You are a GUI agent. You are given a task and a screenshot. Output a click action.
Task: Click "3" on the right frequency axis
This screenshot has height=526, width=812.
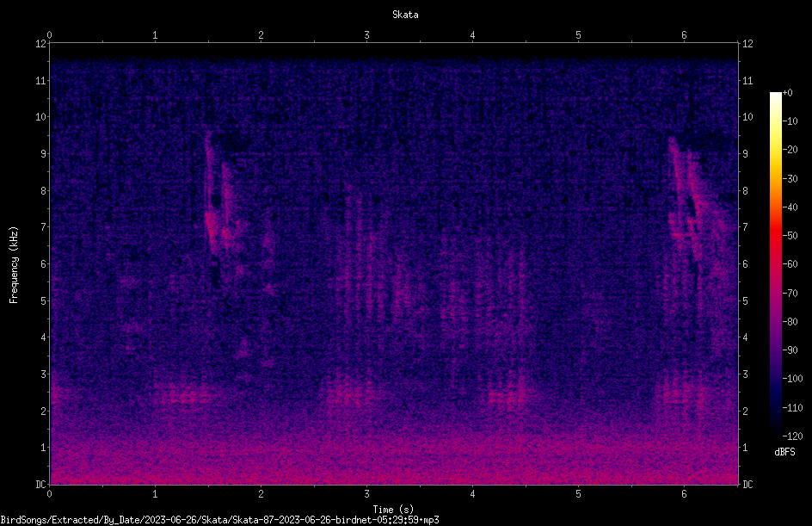(745, 374)
